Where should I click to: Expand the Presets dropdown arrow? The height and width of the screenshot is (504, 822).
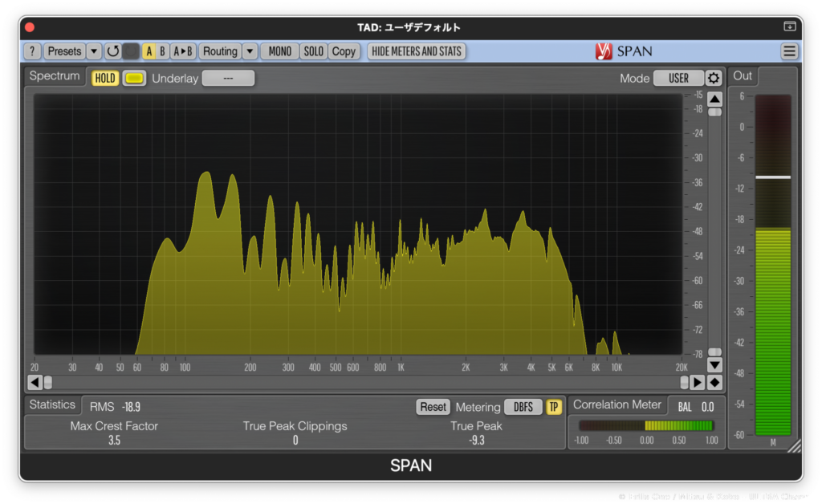(x=94, y=51)
